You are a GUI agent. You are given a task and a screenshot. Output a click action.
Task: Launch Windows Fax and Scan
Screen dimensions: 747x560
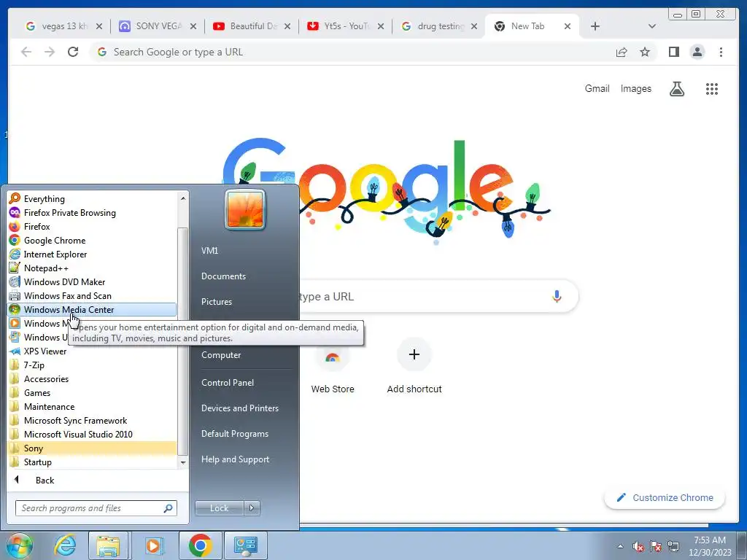[92, 295]
